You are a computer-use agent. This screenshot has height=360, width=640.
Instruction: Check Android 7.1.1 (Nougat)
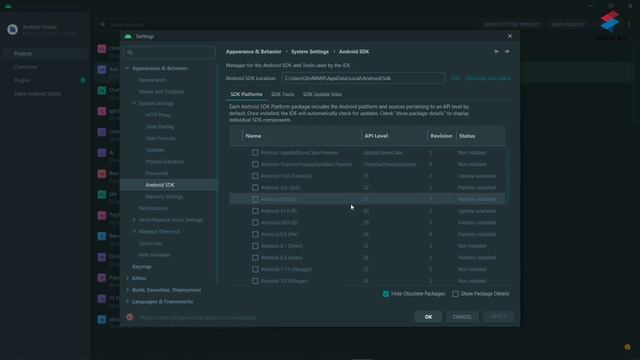[x=255, y=269]
